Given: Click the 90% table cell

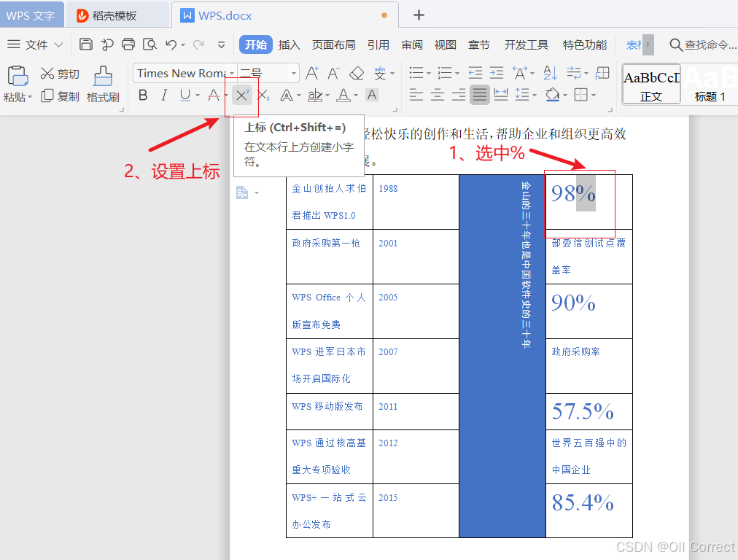Looking at the screenshot, I should pyautogui.click(x=589, y=311).
